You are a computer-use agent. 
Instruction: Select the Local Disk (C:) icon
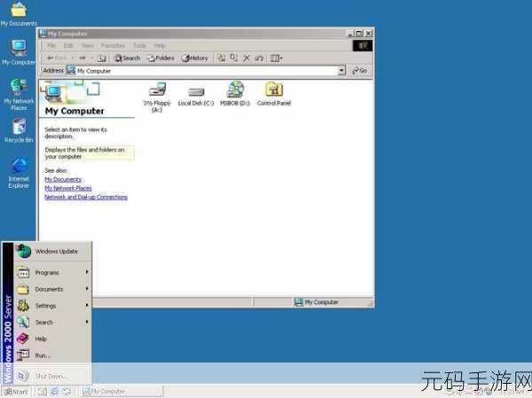(196, 97)
